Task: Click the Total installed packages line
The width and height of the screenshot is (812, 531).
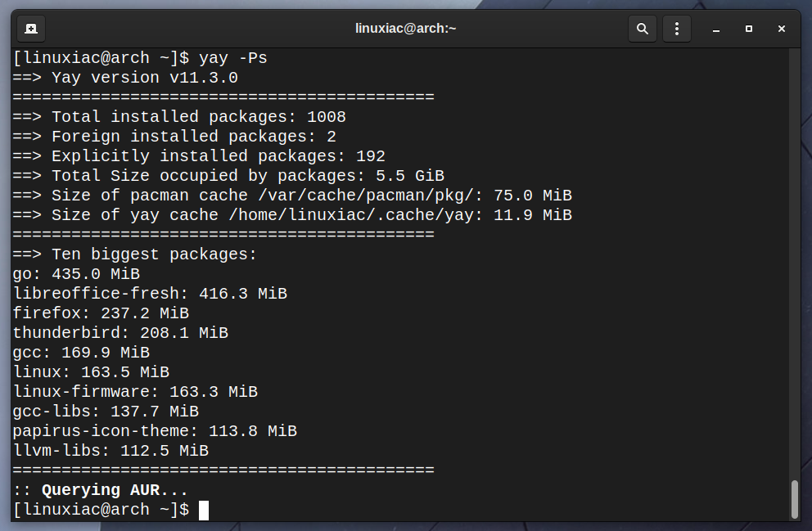Action: [179, 117]
